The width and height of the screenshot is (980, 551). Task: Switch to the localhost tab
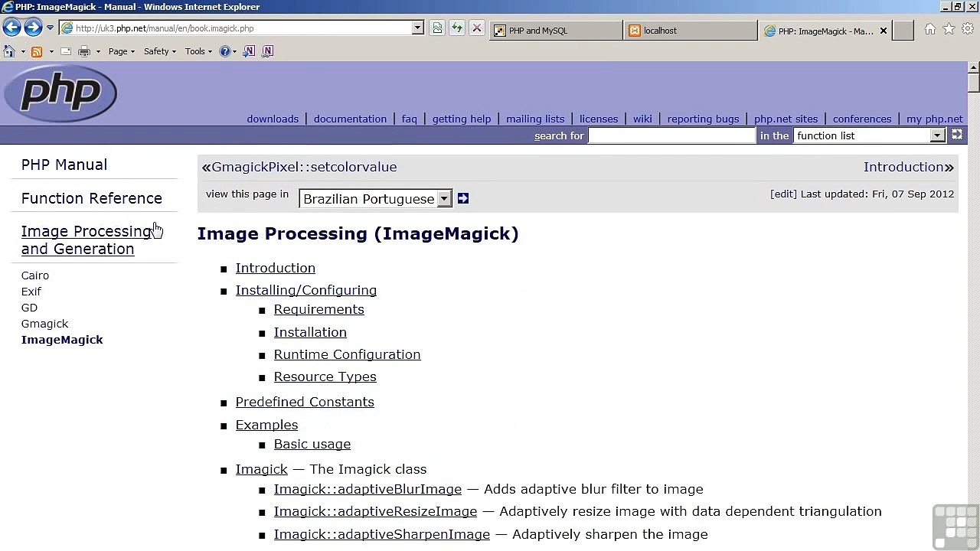click(691, 31)
